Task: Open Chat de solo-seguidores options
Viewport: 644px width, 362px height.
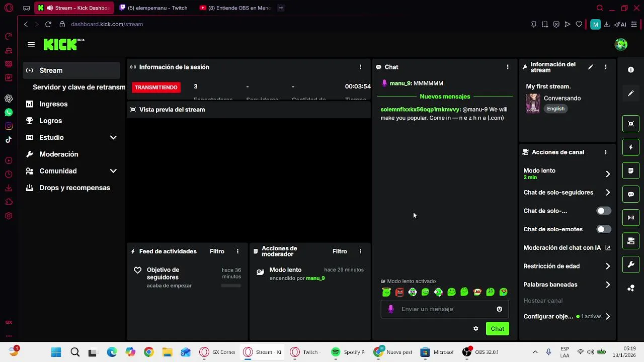Action: 608,193
